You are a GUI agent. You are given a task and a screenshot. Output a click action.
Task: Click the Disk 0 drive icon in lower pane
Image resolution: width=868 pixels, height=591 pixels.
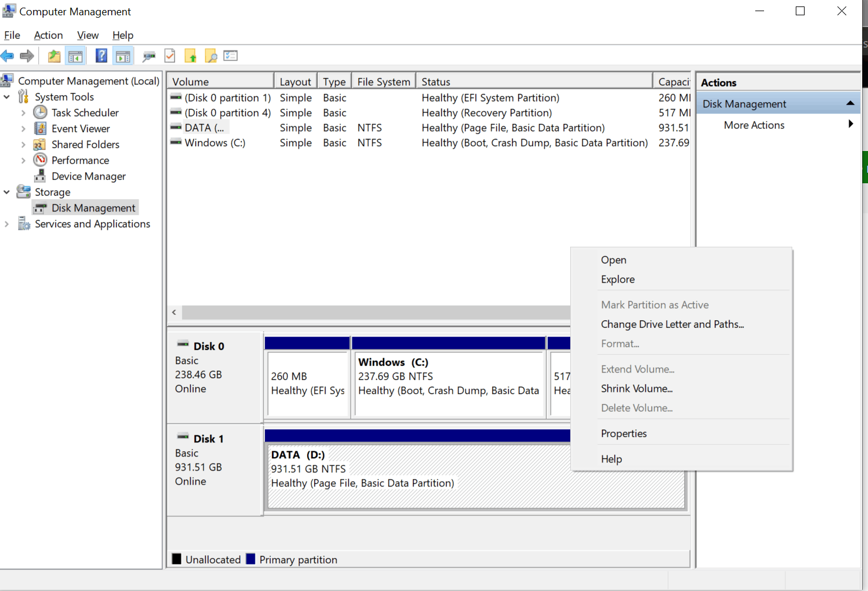click(x=183, y=344)
